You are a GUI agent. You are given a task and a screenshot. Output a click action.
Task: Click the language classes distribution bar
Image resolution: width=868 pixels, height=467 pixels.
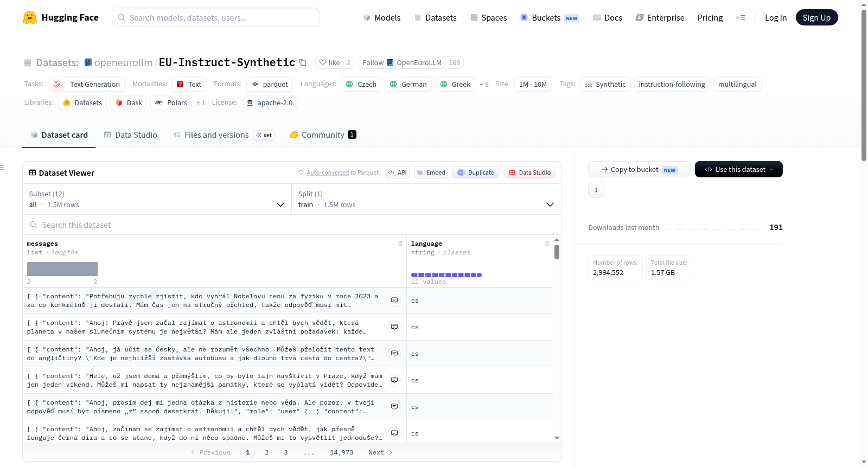pyautogui.click(x=446, y=275)
